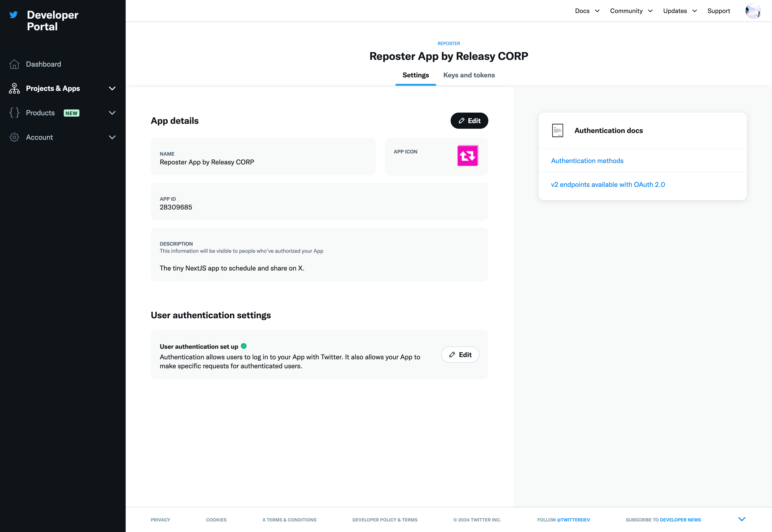
Task: Go to Dashboard in sidebar
Action: (x=44, y=64)
